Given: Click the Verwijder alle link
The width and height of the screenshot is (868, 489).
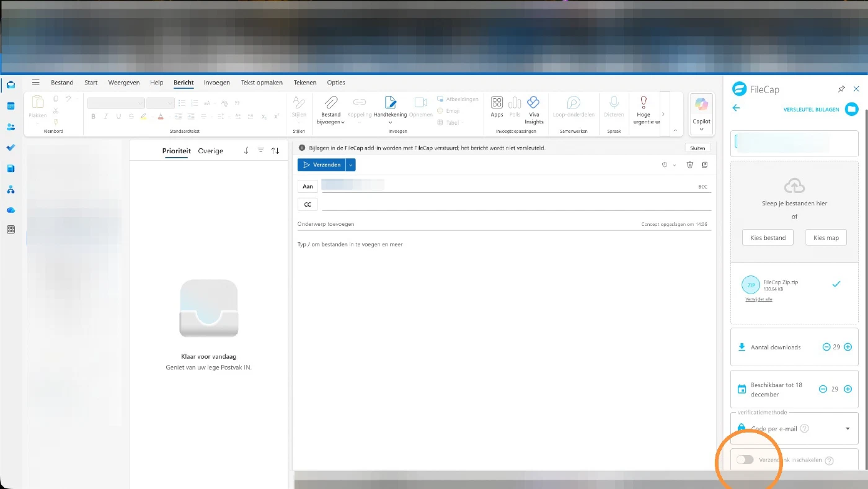Looking at the screenshot, I should tap(759, 299).
